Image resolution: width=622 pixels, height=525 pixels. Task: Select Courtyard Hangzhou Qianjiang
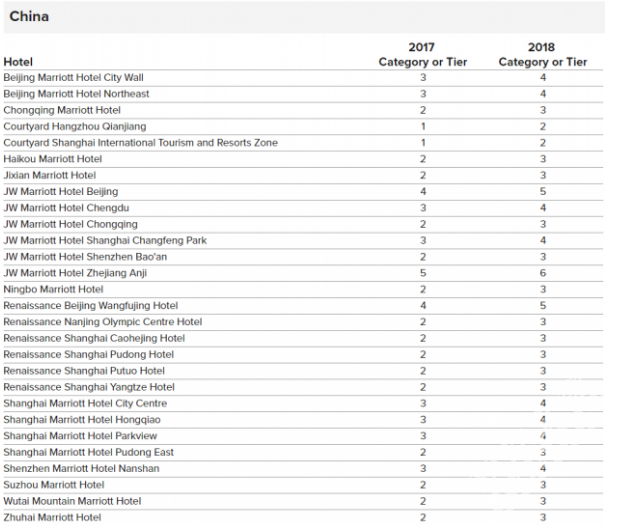(x=75, y=126)
